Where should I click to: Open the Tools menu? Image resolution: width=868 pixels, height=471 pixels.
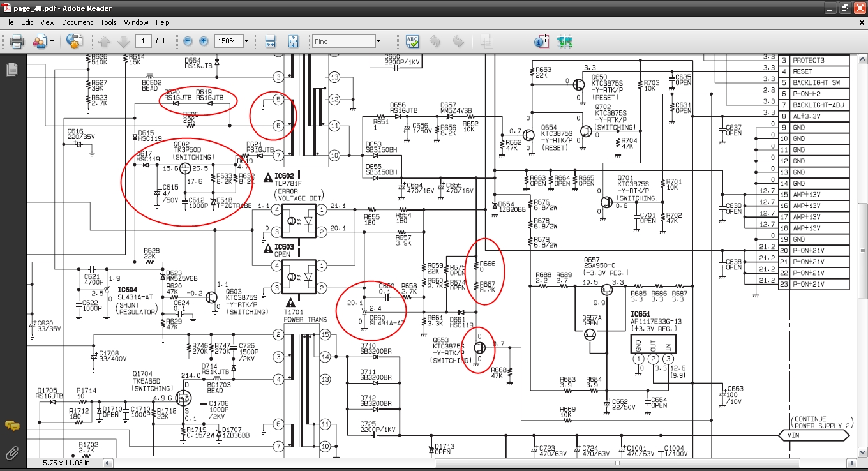coord(108,22)
